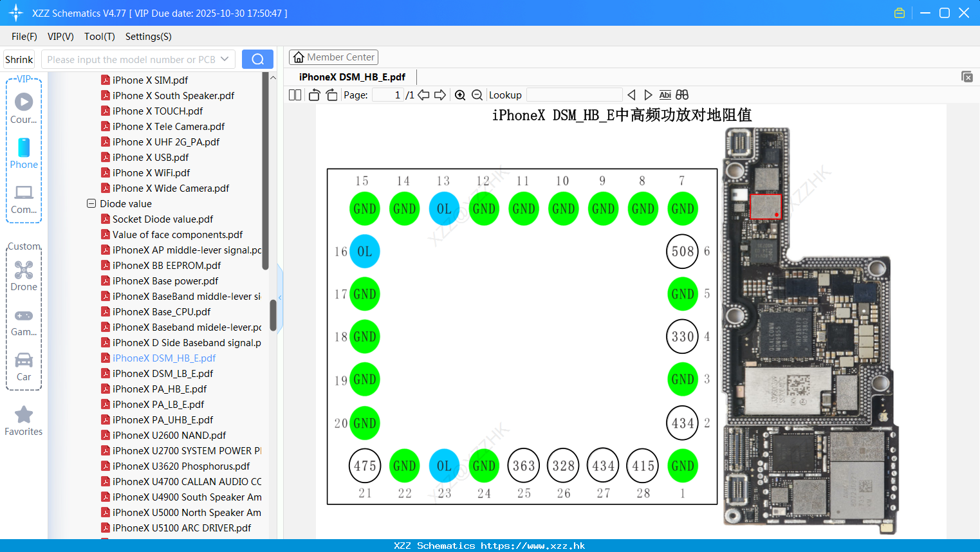
Task: Zoom in on the PDF
Action: [x=460, y=95]
